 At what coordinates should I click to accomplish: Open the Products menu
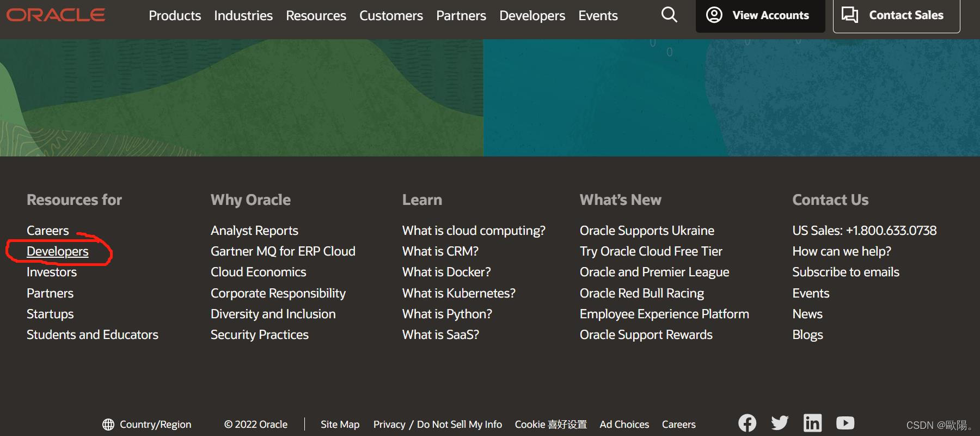[x=175, y=16]
